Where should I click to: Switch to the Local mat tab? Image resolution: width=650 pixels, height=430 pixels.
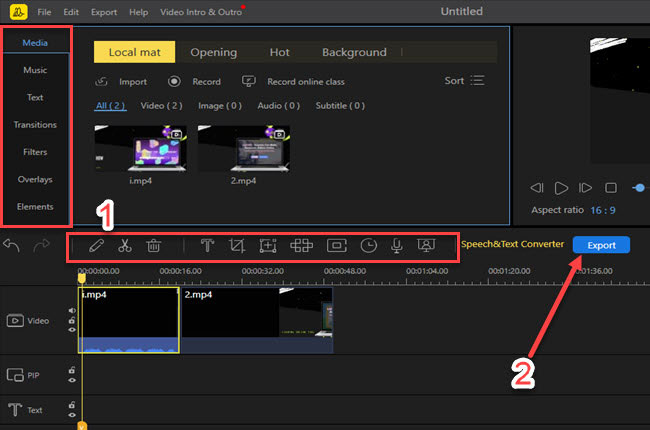point(134,52)
